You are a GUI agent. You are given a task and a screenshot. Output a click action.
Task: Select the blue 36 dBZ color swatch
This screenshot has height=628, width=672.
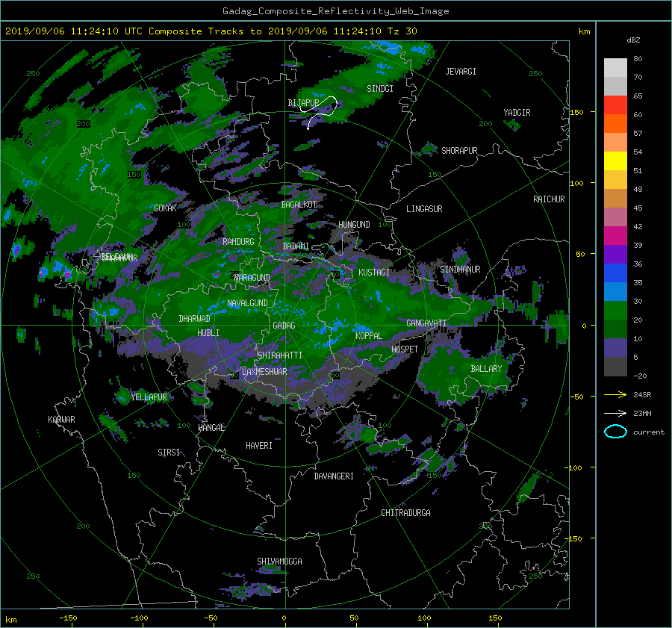[x=615, y=273]
